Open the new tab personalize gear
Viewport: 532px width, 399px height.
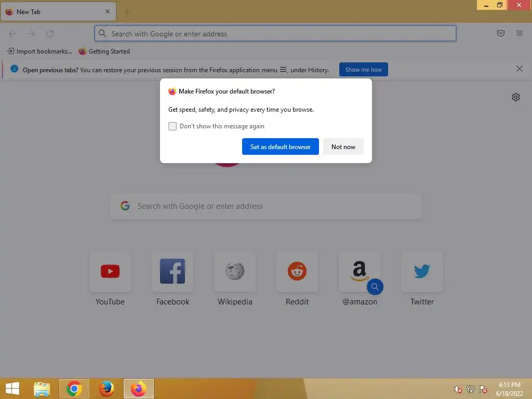[515, 97]
